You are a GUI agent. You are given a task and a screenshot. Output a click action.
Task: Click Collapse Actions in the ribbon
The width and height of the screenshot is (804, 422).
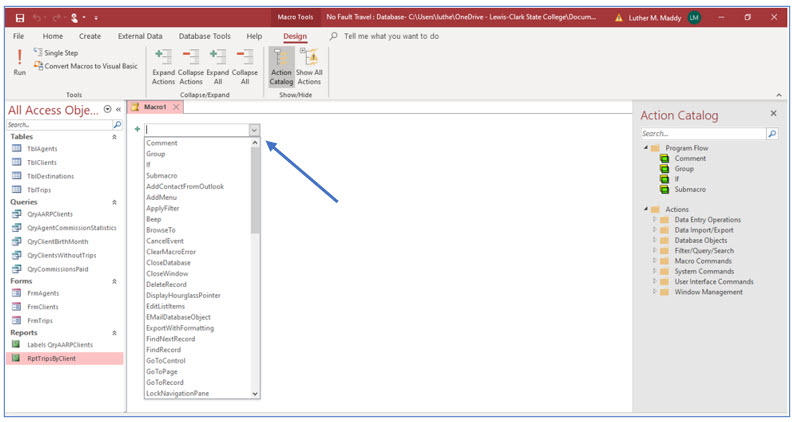click(x=191, y=67)
